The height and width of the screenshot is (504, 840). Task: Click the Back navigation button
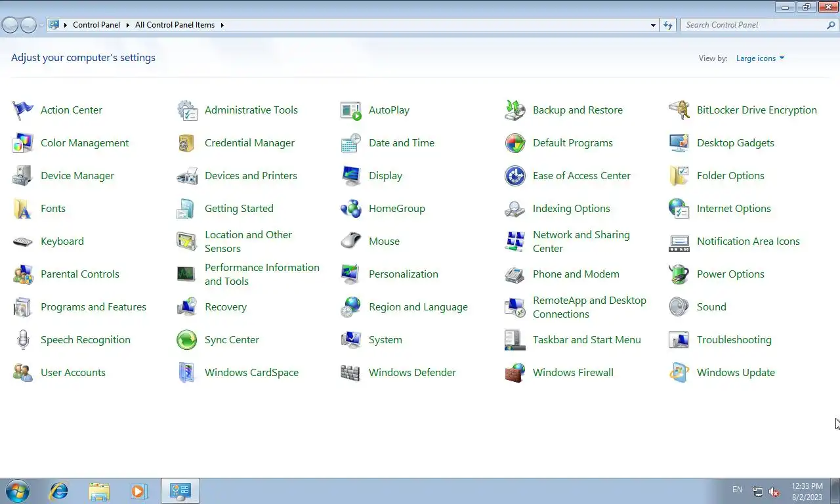pos(10,25)
